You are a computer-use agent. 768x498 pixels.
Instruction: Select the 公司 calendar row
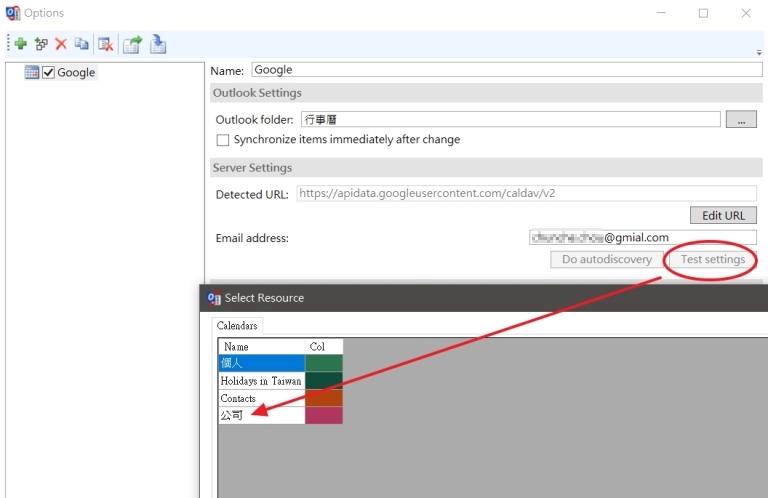(262, 415)
